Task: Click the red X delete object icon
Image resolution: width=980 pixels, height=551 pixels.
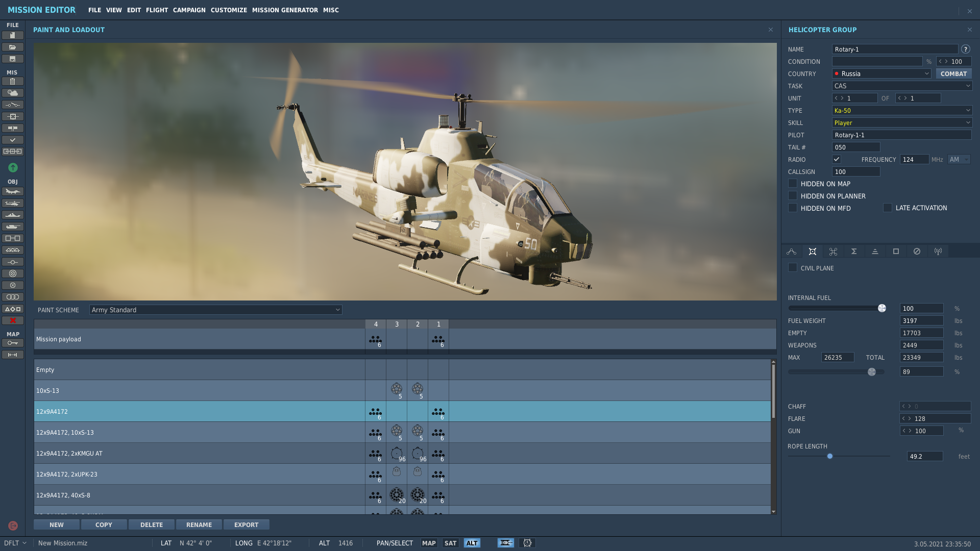Action: pos(13,320)
